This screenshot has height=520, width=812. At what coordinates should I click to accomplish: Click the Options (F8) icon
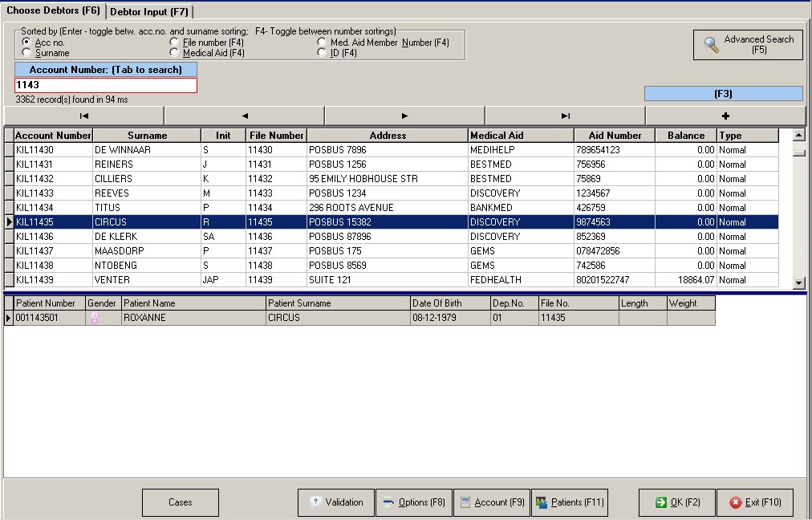click(389, 502)
